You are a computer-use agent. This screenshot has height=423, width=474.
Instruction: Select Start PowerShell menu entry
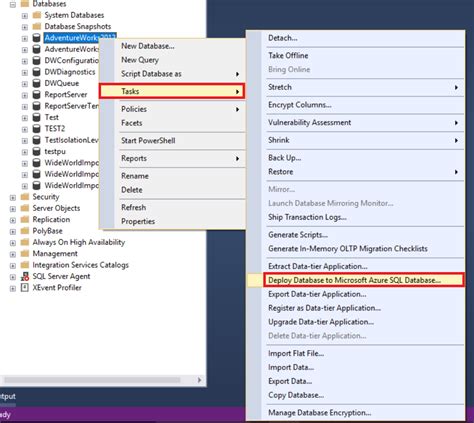click(x=172, y=141)
